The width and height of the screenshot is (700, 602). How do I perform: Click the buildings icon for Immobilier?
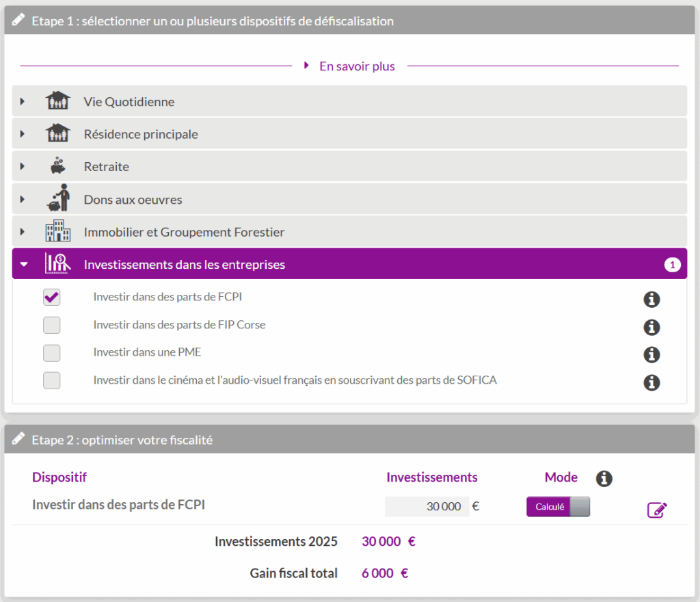58,232
